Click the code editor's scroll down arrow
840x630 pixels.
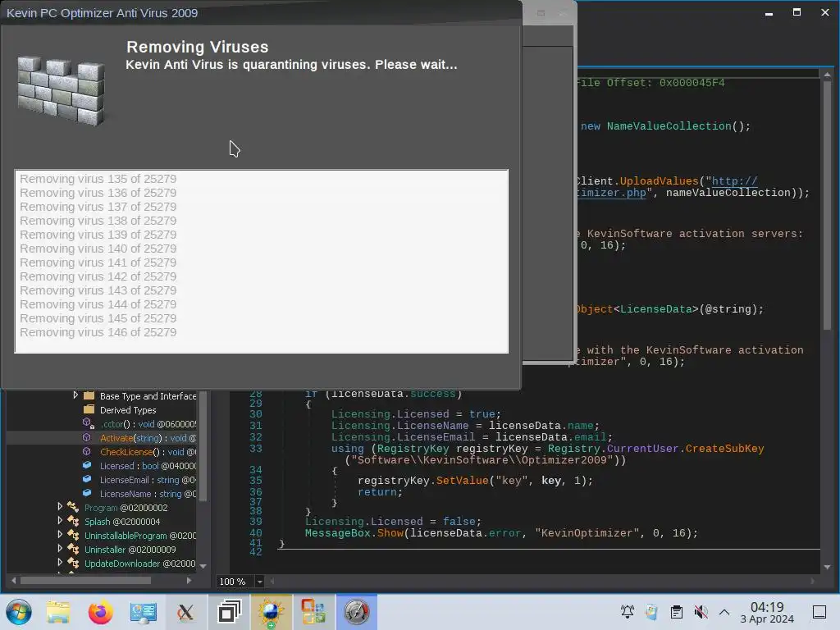pos(828,567)
